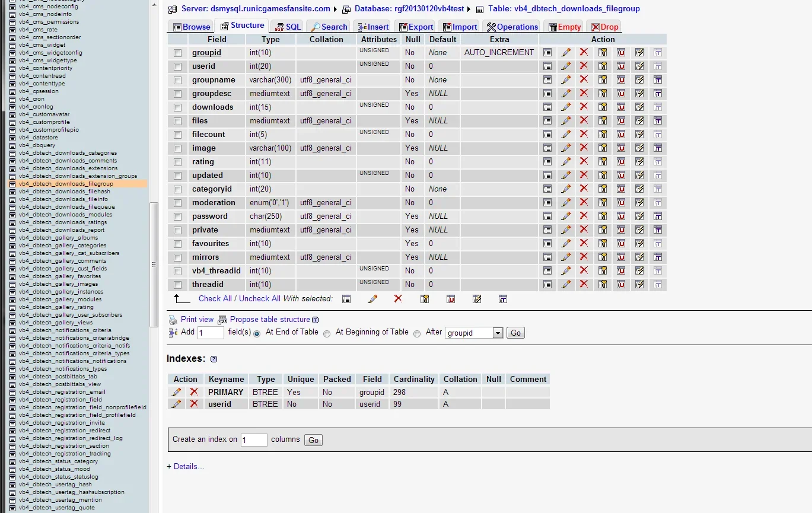
Task: Open vb4_dbtech_gallery_images table in sidebar
Action: click(58, 284)
